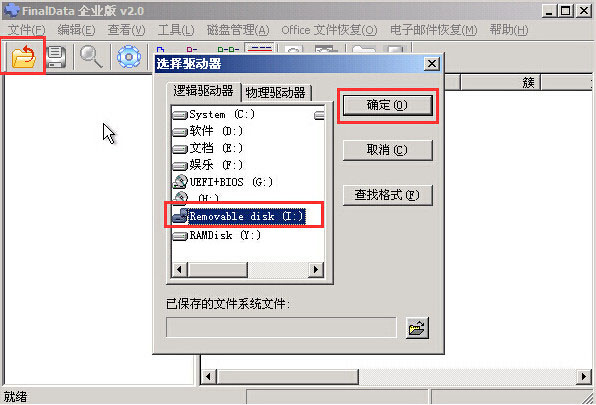The image size is (596, 405).
Task: Switch to 物理驱动器 tab
Action: click(276, 92)
